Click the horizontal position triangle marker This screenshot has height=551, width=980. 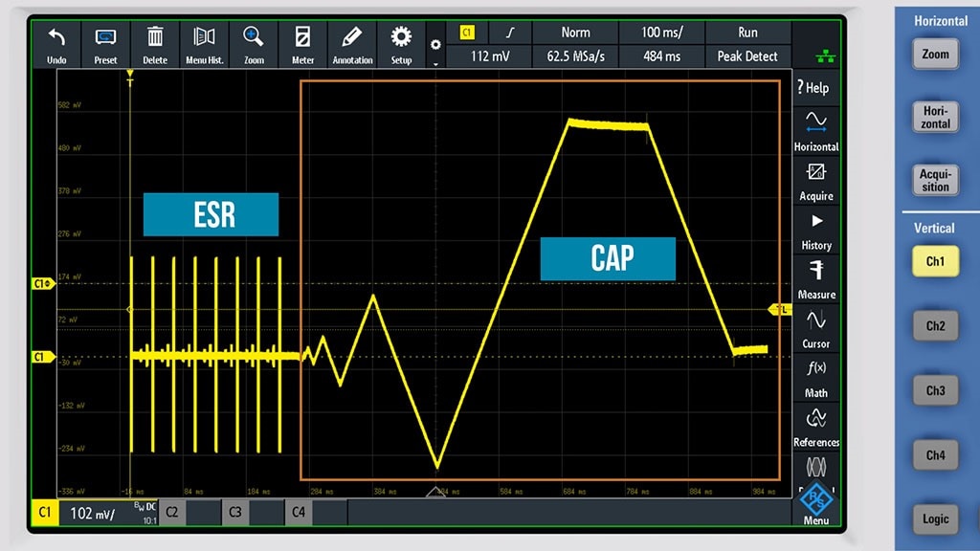435,492
